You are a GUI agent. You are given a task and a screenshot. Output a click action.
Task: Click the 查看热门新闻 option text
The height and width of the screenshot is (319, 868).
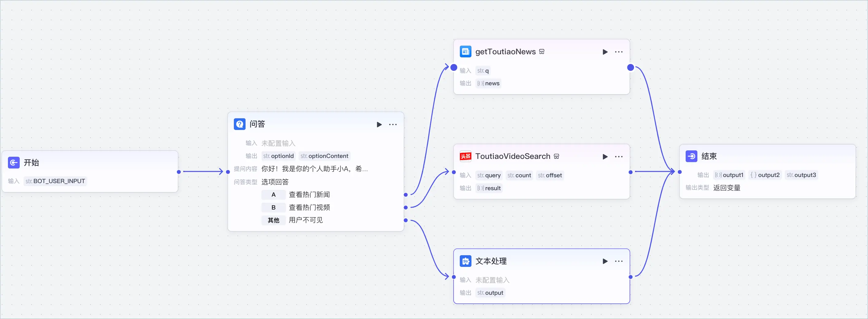(309, 195)
